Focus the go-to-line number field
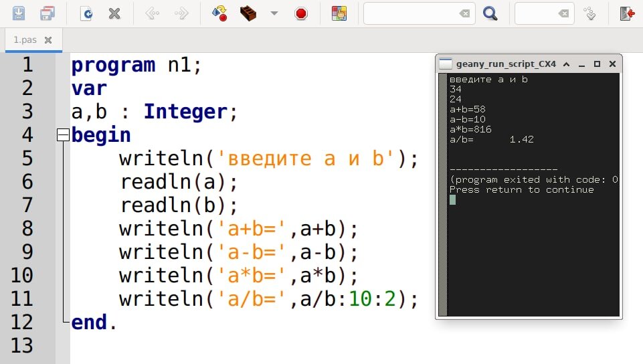This screenshot has width=643, height=364. click(x=537, y=13)
